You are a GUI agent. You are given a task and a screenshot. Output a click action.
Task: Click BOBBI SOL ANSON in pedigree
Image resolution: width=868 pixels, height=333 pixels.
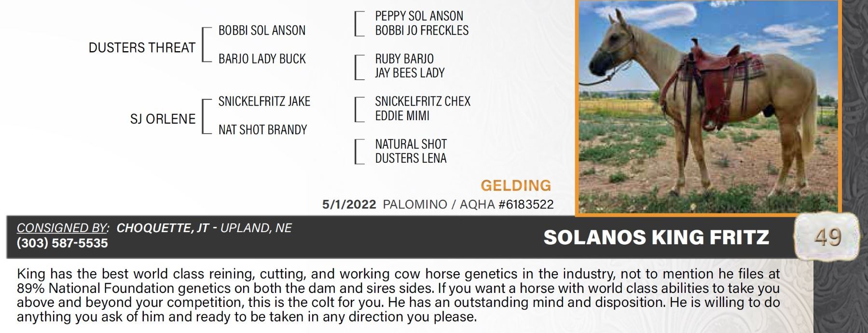click(262, 30)
